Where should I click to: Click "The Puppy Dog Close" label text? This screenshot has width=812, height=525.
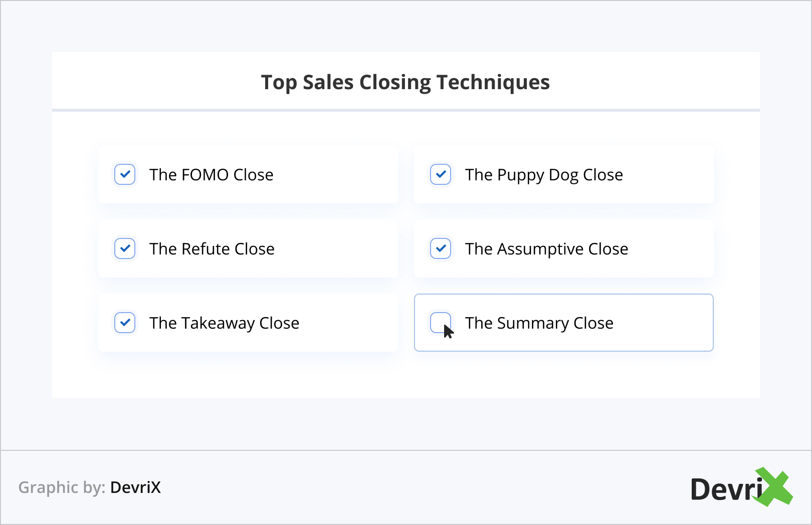click(x=544, y=175)
